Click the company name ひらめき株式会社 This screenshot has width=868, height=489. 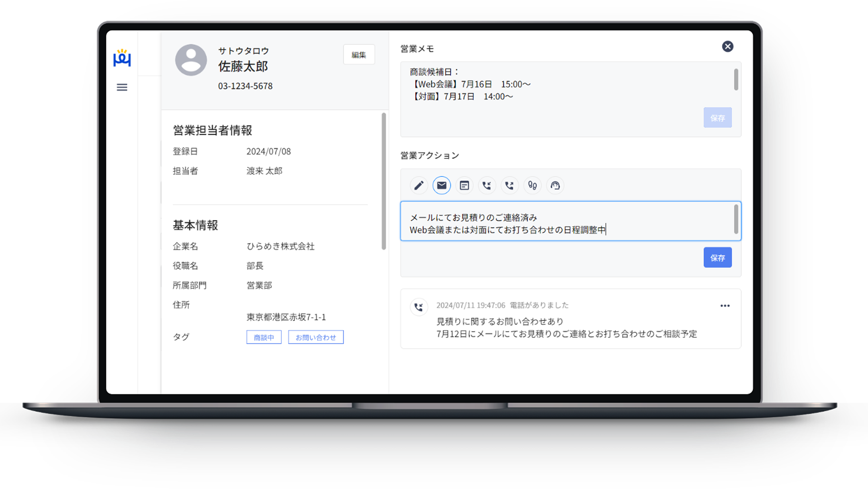point(280,247)
